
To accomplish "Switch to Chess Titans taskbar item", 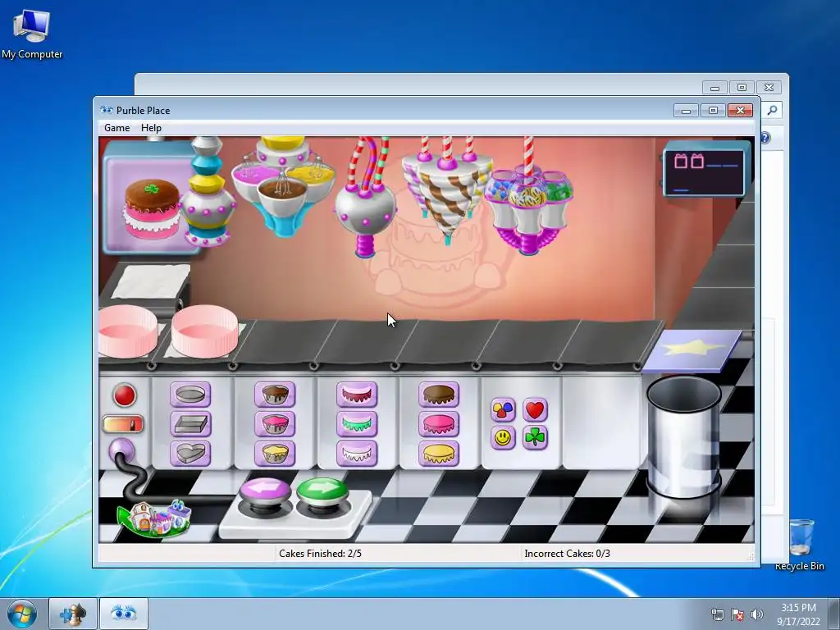I will [73, 614].
